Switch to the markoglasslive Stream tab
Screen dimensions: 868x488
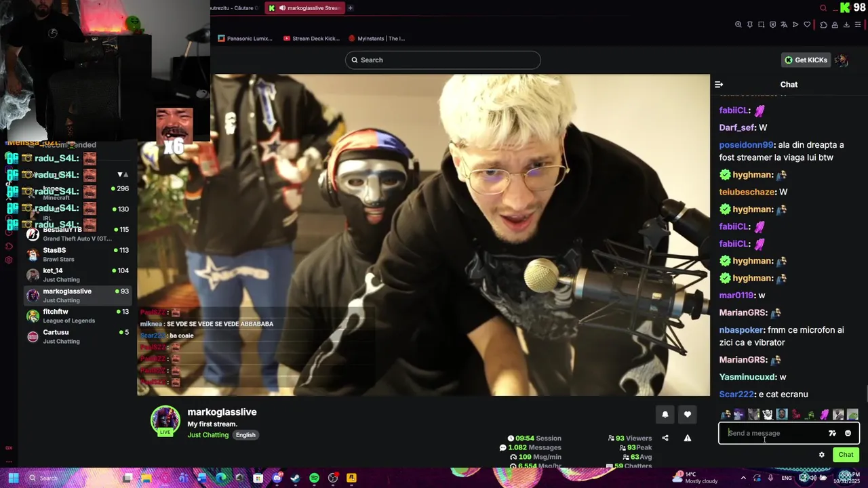(x=304, y=8)
